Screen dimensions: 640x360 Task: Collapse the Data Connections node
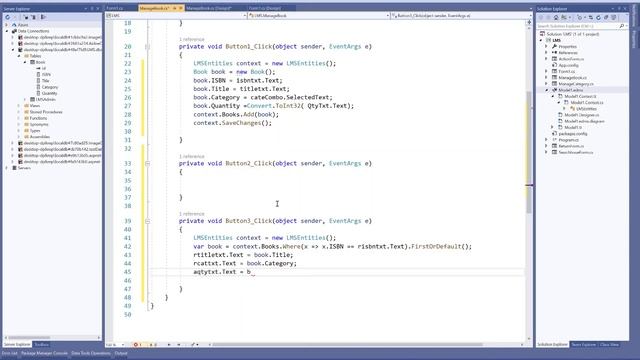(7, 31)
